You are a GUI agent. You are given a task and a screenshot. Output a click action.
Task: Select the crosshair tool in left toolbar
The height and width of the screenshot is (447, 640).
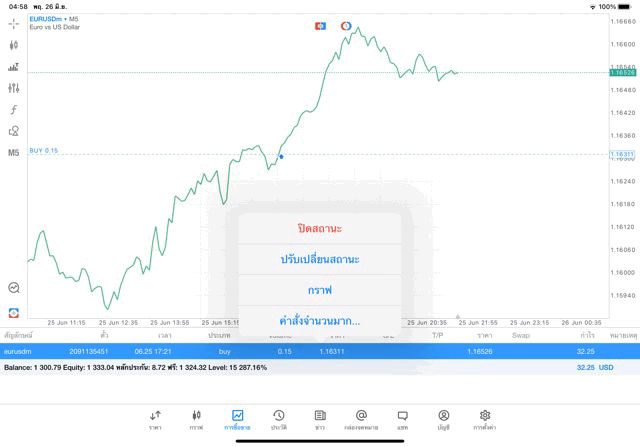14,23
